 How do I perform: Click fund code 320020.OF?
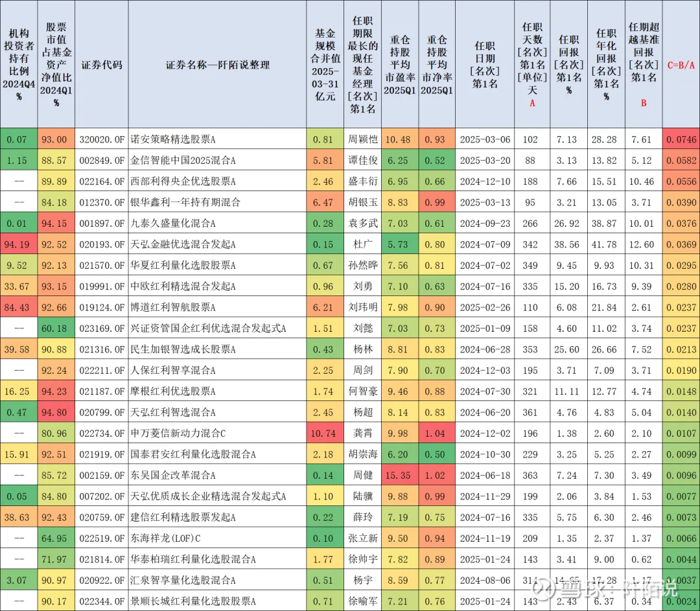click(102, 138)
